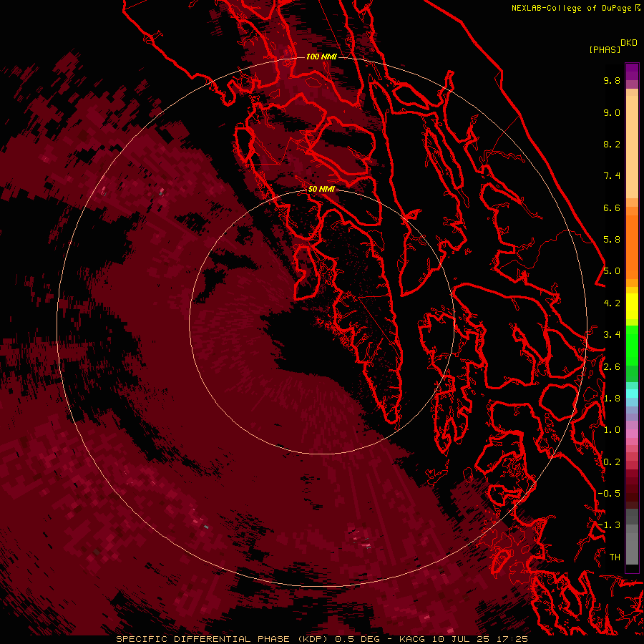Click the 8.2 value on color scale
This screenshot has width=644, height=644.
612,144
